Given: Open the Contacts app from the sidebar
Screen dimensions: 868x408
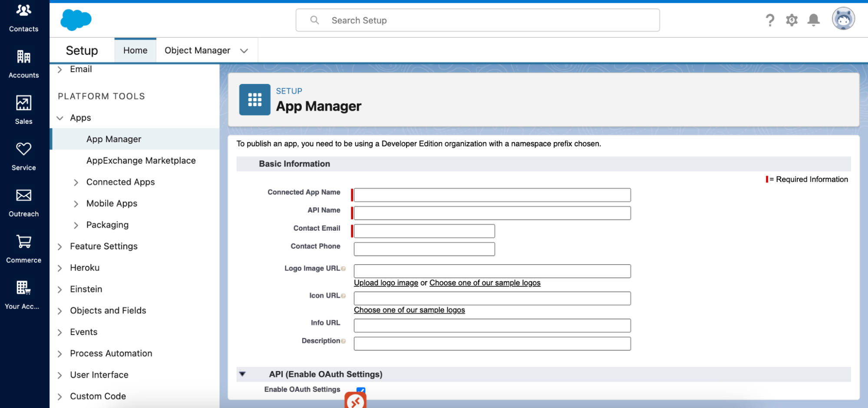Looking at the screenshot, I should (23, 17).
